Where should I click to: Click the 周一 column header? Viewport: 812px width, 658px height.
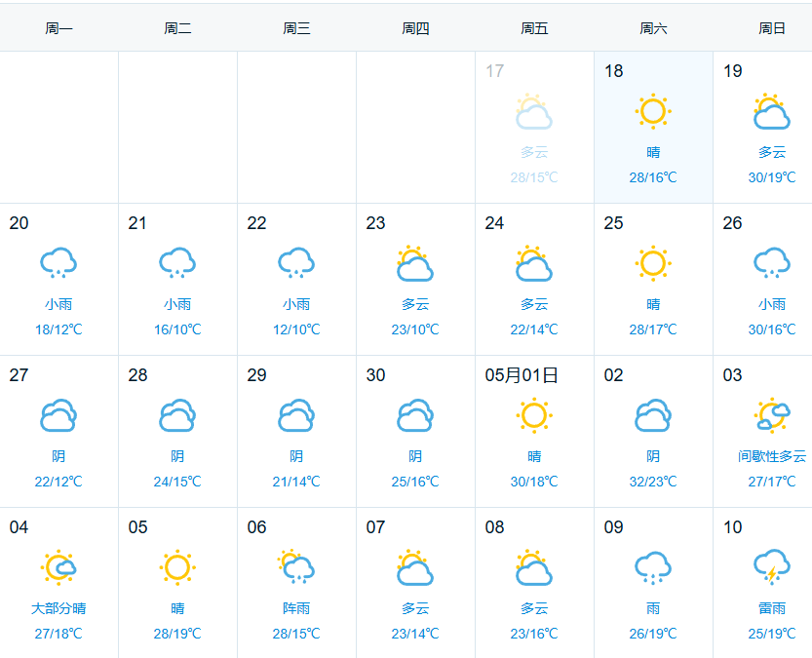click(x=58, y=28)
